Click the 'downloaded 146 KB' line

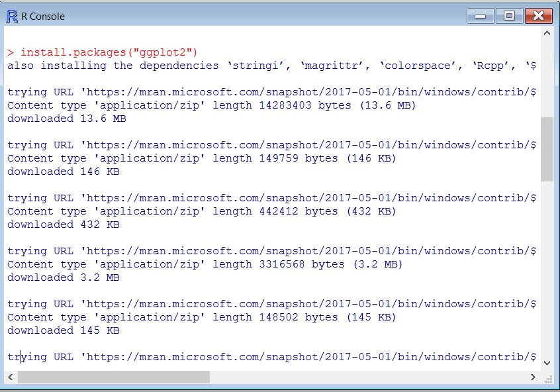(x=63, y=171)
